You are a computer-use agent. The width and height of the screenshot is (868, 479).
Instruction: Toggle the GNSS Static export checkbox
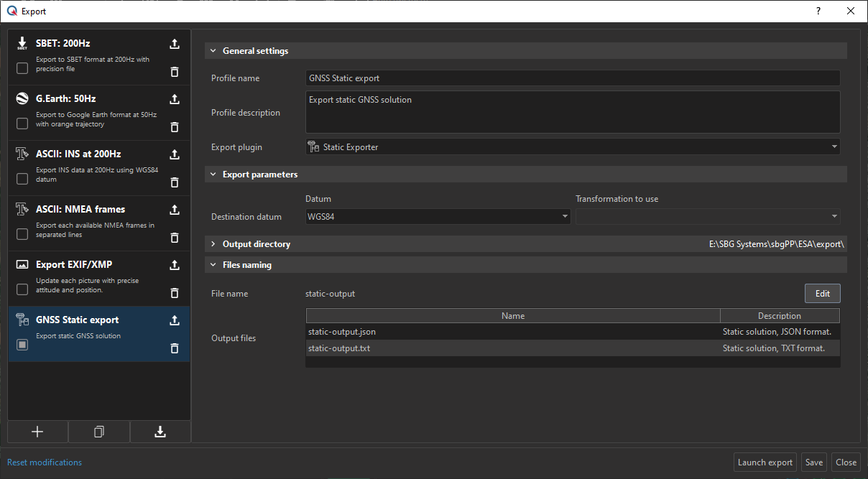tap(22, 345)
